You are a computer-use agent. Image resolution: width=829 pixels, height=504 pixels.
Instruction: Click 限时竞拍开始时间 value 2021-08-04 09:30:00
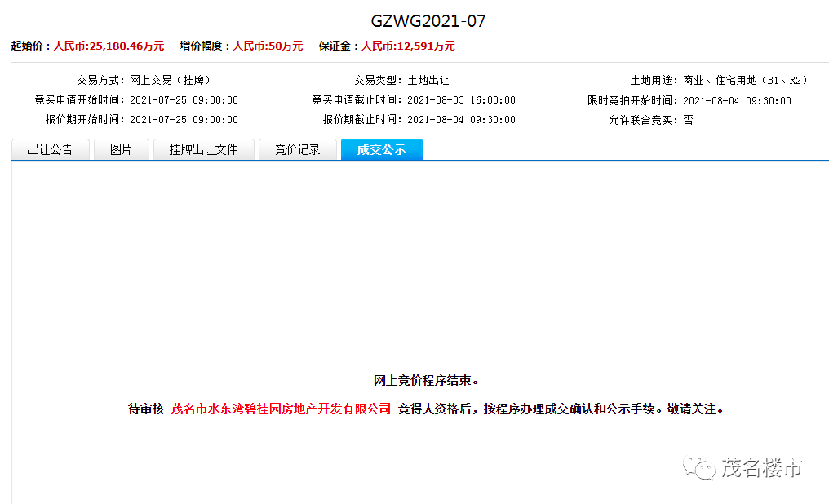click(737, 100)
